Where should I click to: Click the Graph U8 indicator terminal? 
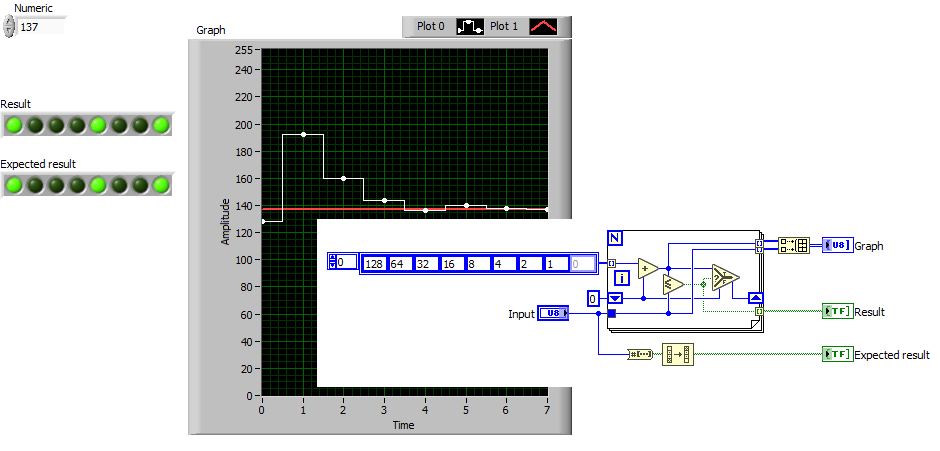pyautogui.click(x=837, y=245)
